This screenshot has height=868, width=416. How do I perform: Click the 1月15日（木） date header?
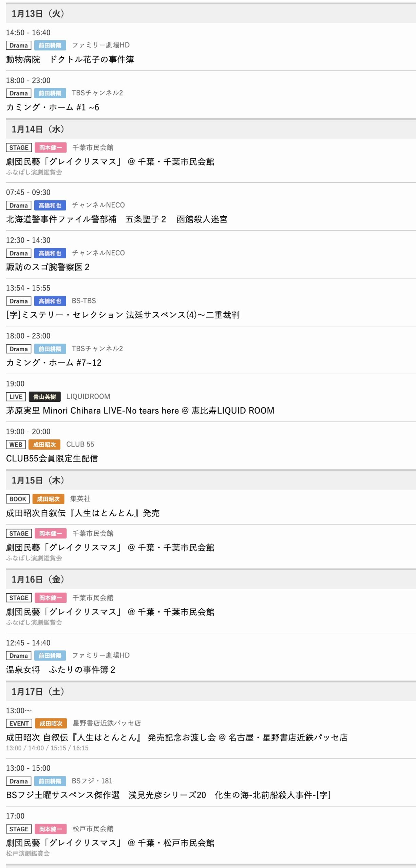[38, 480]
